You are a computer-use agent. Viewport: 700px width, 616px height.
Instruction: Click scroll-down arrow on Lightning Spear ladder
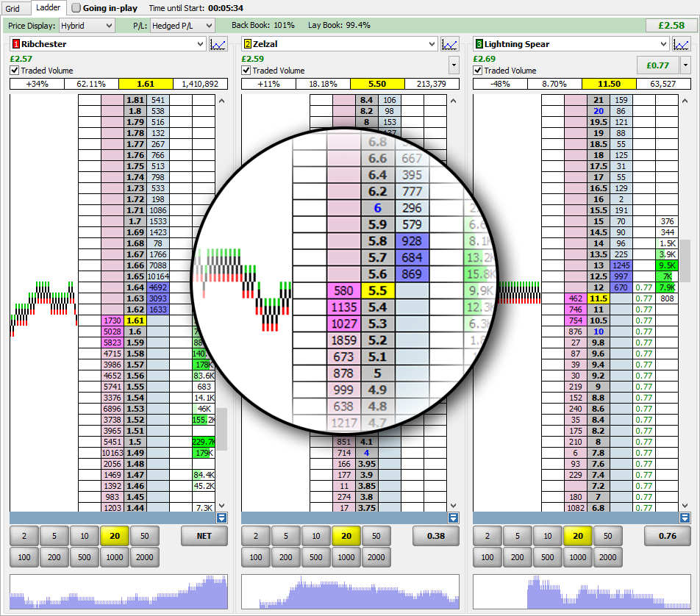pyautogui.click(x=685, y=506)
